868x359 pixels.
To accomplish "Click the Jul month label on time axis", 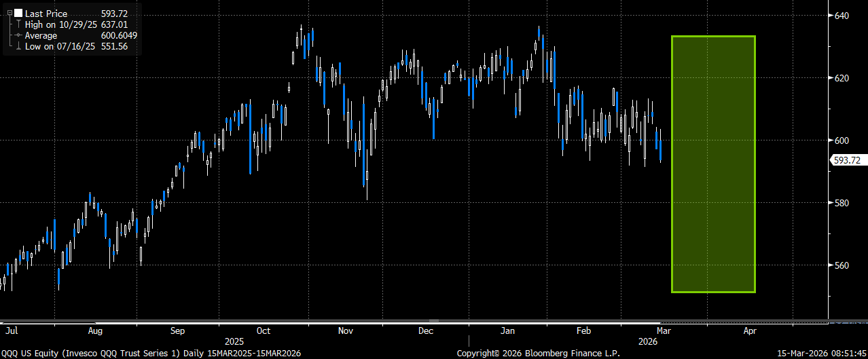I will (11, 331).
